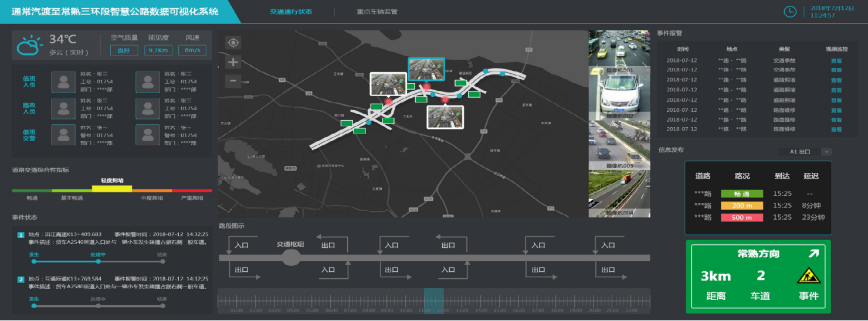Click the map locate/recenter icon
868x321 pixels.
[x=233, y=42]
